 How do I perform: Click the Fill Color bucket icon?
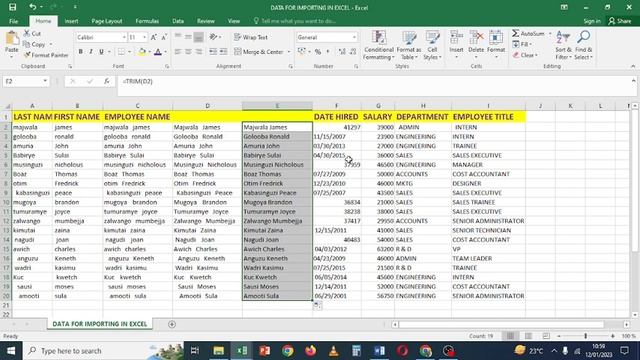click(x=142, y=52)
